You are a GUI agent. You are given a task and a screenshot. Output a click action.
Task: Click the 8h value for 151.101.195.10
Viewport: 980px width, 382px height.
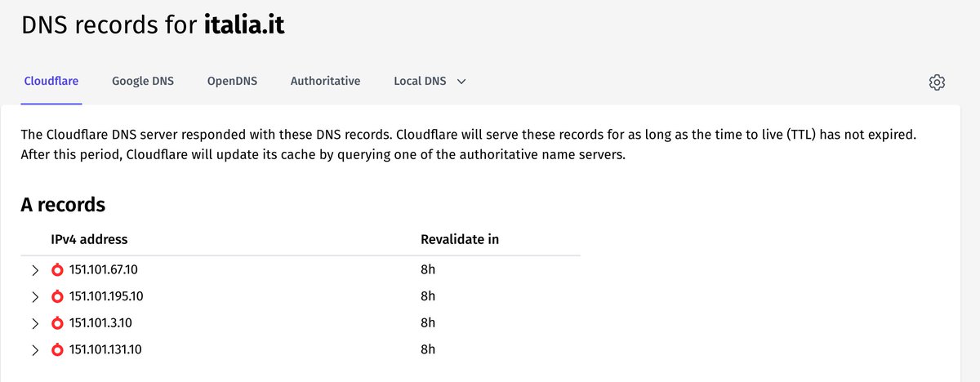[x=428, y=296]
